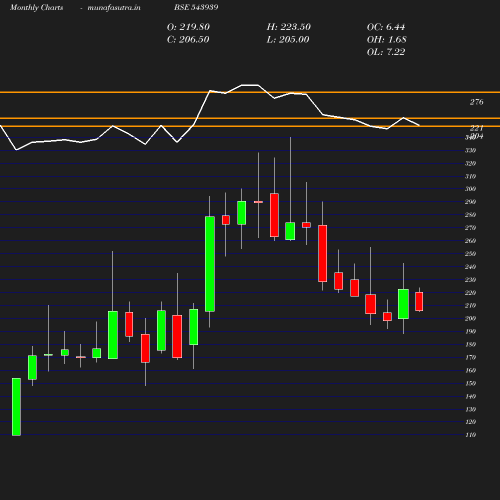The image size is (500, 500).
Task: Click the 'OC: 6.44' reading
Action: click(x=386, y=27)
